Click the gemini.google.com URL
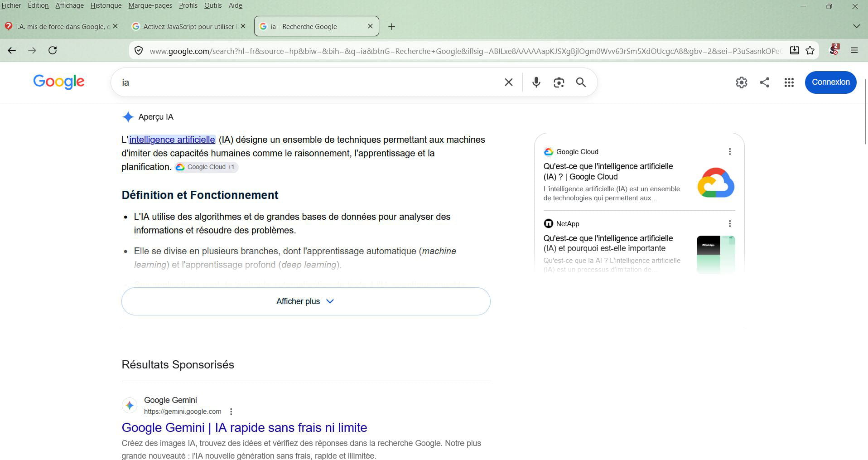The width and height of the screenshot is (868, 460). pyautogui.click(x=183, y=412)
